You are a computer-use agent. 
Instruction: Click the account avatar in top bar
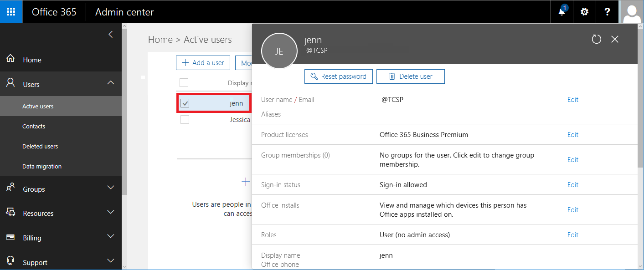(632, 12)
